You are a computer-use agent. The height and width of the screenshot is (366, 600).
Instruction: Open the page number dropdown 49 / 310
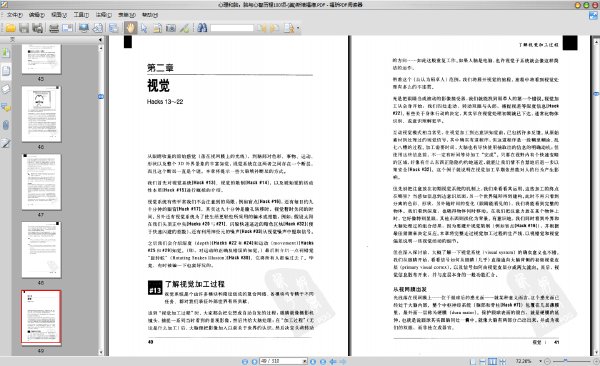click(305, 361)
